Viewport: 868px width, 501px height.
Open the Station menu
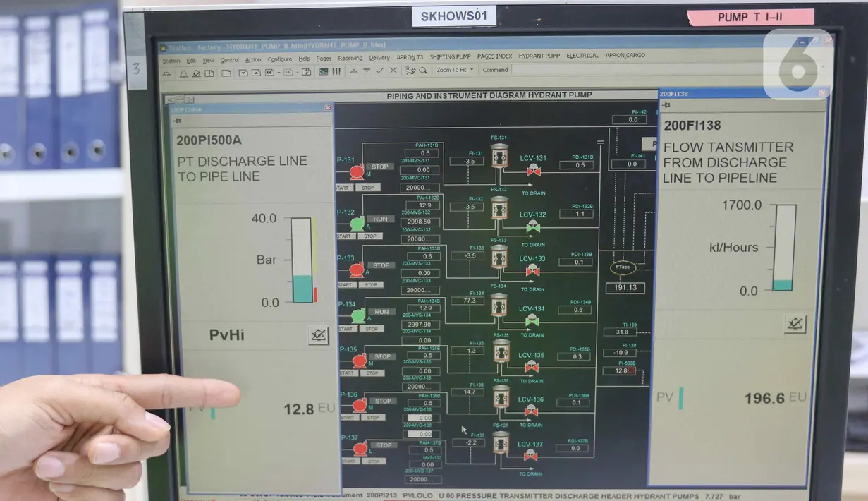click(171, 61)
